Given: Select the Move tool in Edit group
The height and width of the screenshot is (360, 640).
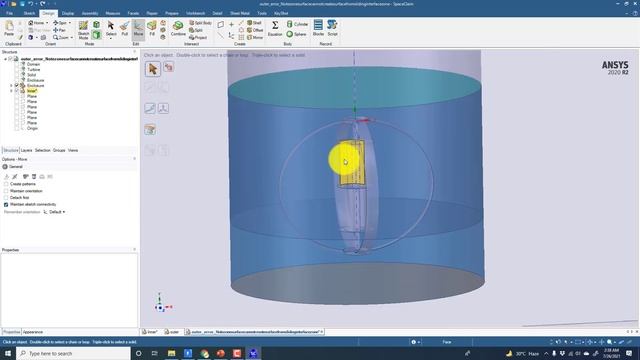Looking at the screenshot, I should pos(138,29).
